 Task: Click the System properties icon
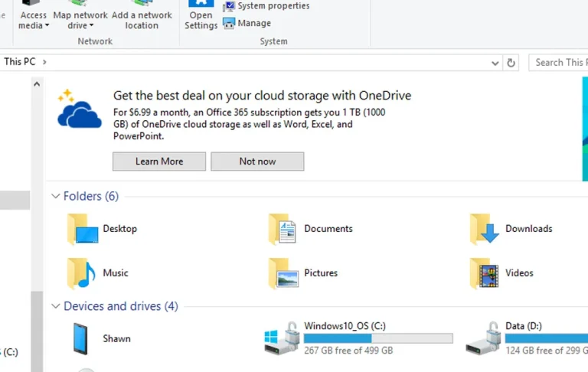tap(229, 5)
